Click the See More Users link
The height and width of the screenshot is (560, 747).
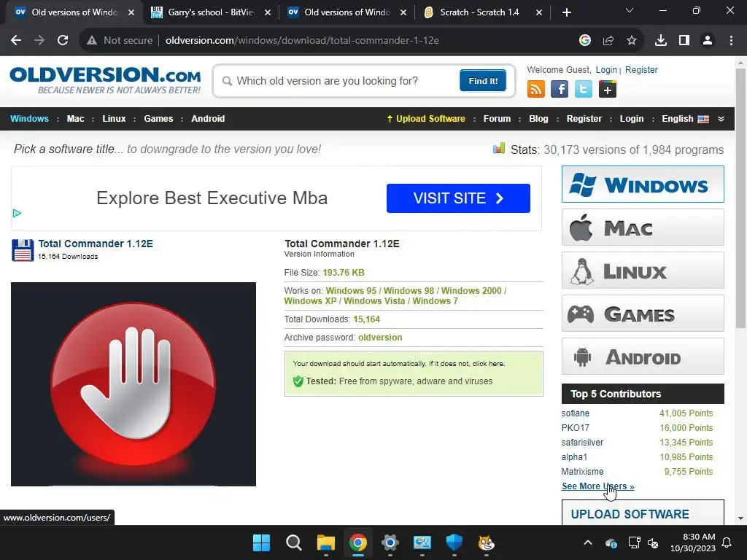[x=597, y=486]
